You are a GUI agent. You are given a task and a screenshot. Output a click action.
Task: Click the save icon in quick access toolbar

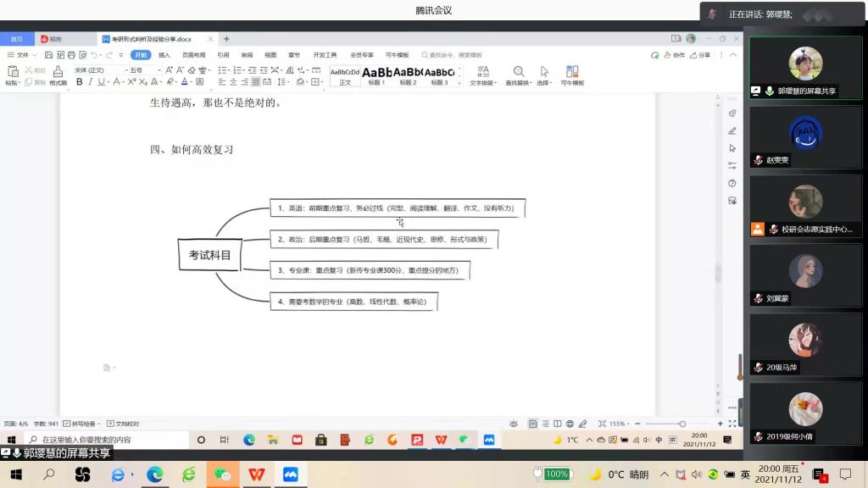47,55
